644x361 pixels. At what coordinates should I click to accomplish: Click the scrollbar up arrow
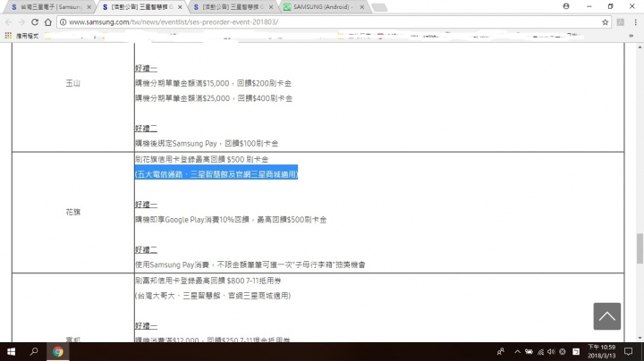tap(640, 46)
